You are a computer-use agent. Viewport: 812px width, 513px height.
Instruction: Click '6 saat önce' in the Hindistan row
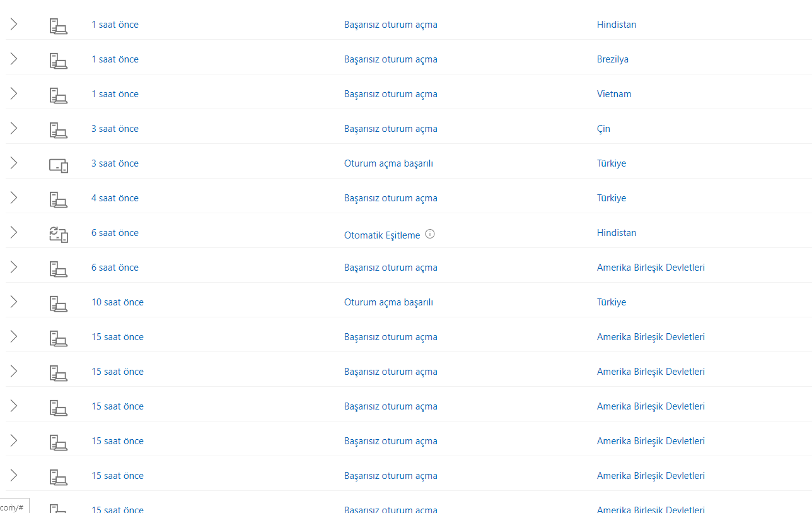tap(115, 233)
